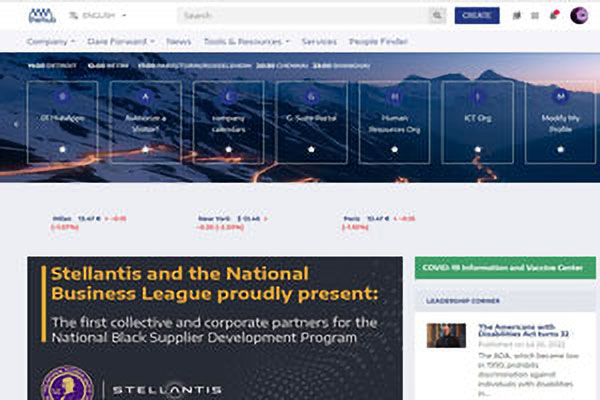Screen dimensions: 600x400
Task: Click the M circle icon on profile card
Action: tap(561, 96)
